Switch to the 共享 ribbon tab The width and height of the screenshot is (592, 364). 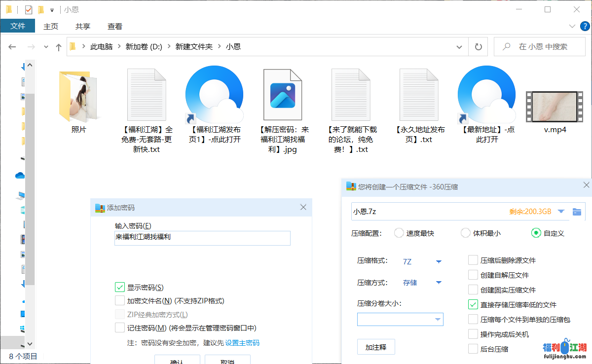(x=82, y=26)
